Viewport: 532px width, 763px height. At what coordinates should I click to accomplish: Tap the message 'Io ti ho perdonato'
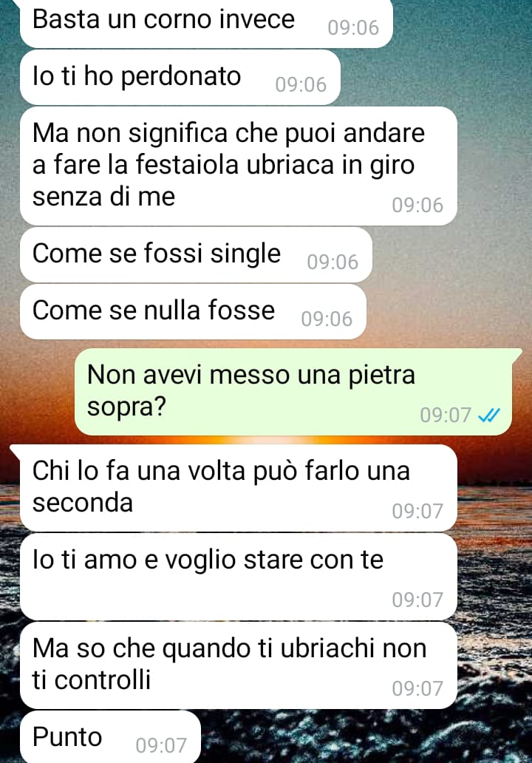click(x=180, y=78)
